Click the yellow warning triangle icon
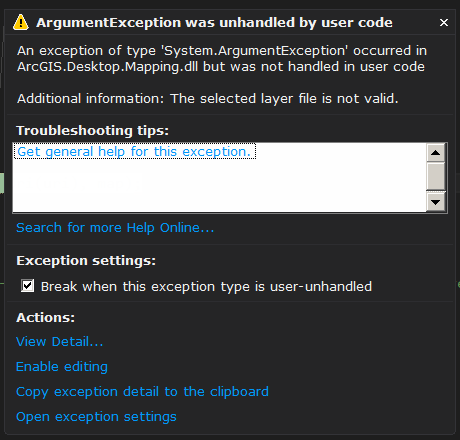Image resolution: width=460 pixels, height=440 pixels. [x=21, y=22]
